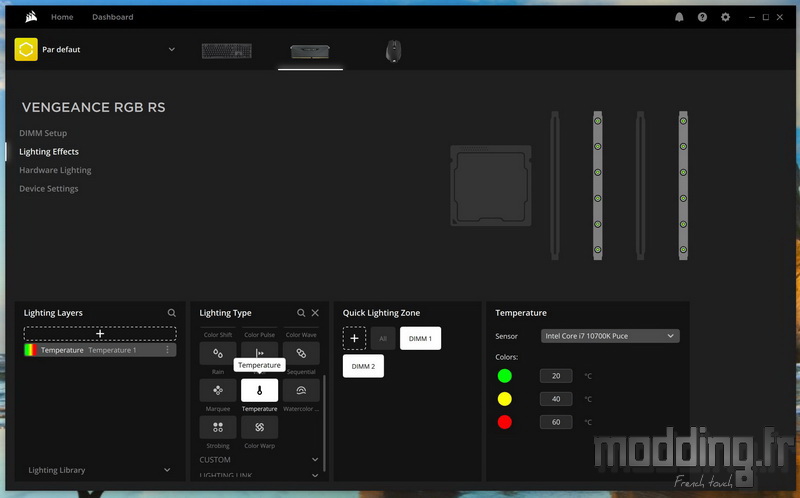The width and height of the screenshot is (800, 498).
Task: Click the CPU socket in the preview
Action: click(x=491, y=186)
